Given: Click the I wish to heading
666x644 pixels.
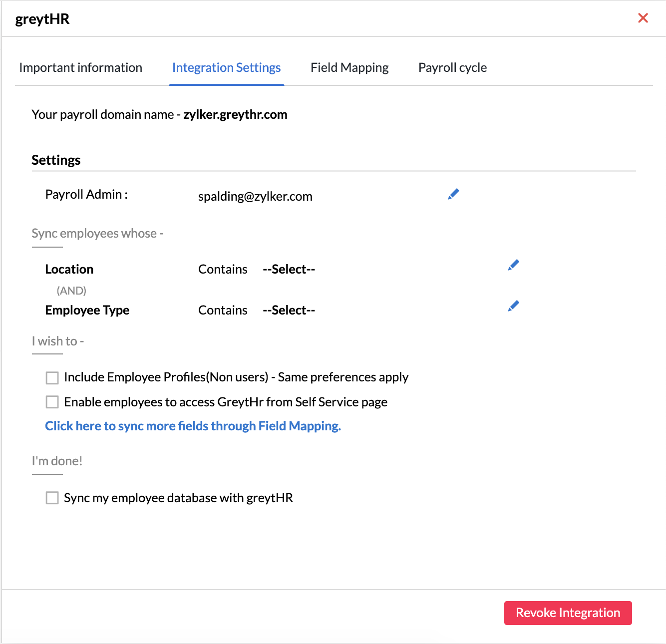Looking at the screenshot, I should pos(57,341).
